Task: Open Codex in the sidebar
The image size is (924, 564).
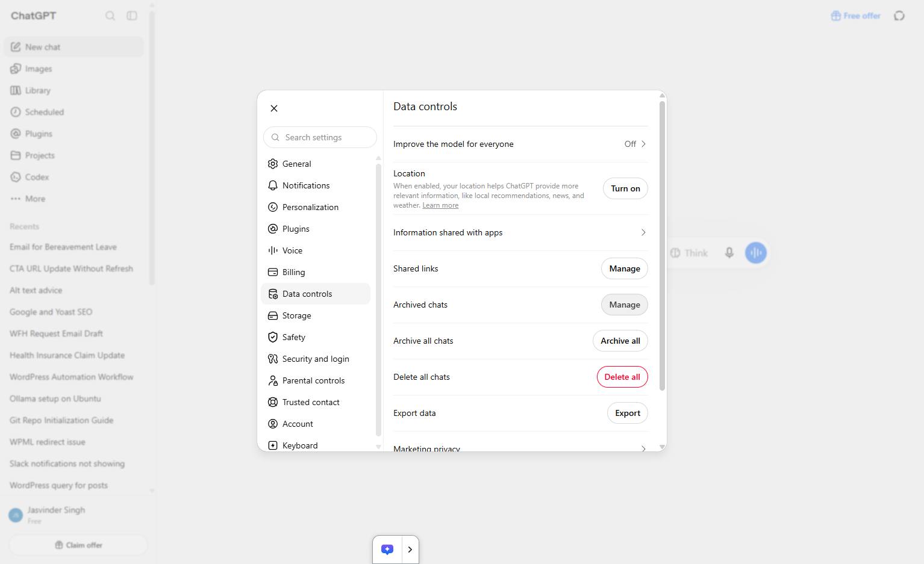Action: 74,177
